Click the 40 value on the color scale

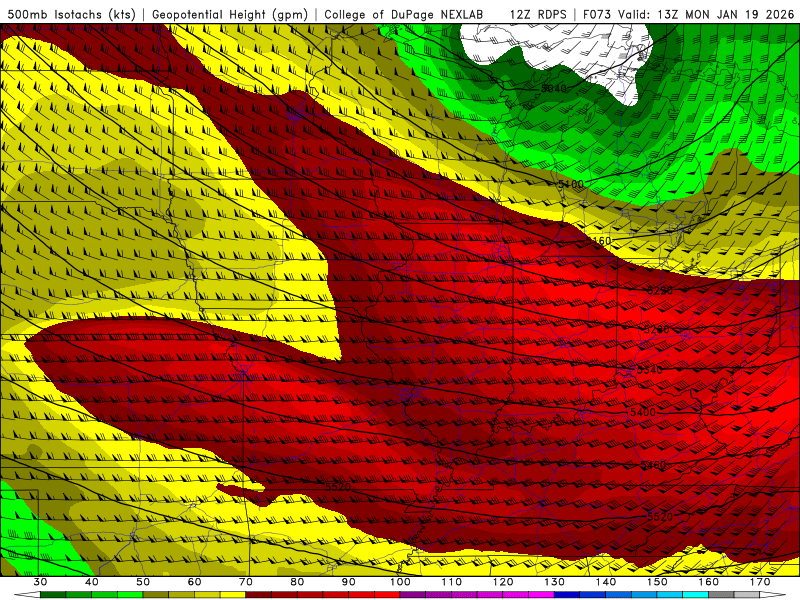tap(91, 582)
